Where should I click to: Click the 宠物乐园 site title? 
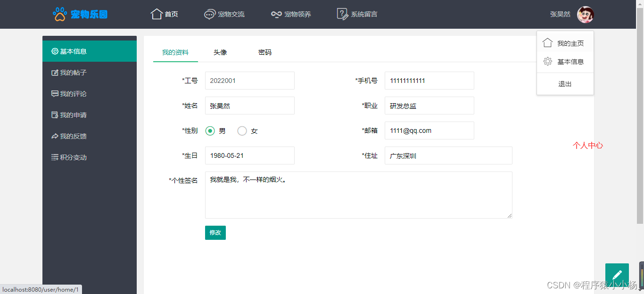[x=89, y=14]
